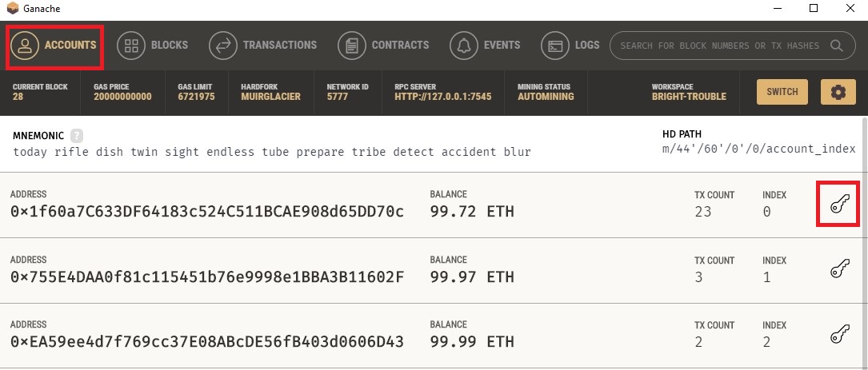
Task: Select address 0×EA59ee4d7f769cc37E08ABcDE56fB403d0606D43
Action: pyautogui.click(x=207, y=342)
